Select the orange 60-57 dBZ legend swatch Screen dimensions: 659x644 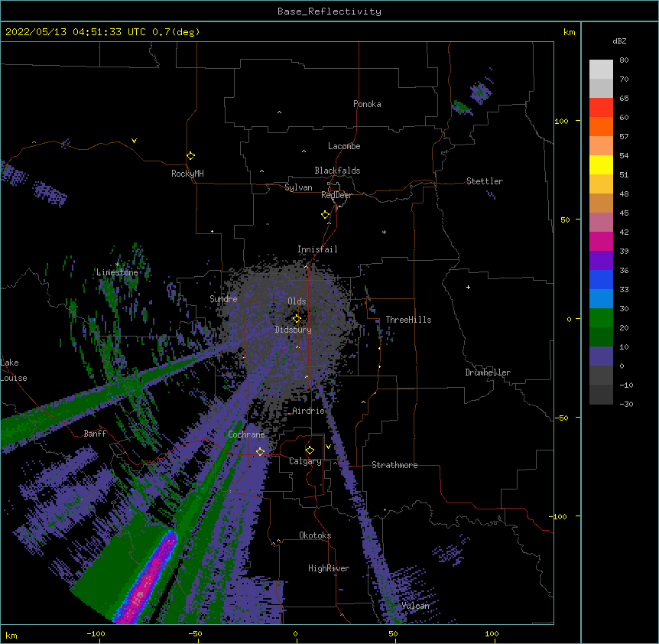601,126
